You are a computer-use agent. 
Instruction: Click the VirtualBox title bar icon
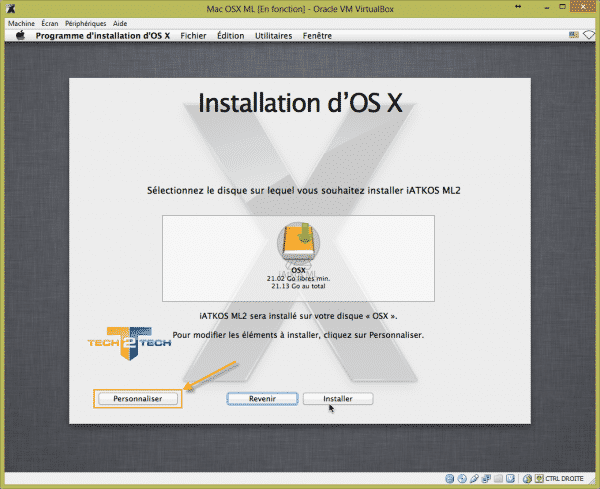[x=11, y=8]
